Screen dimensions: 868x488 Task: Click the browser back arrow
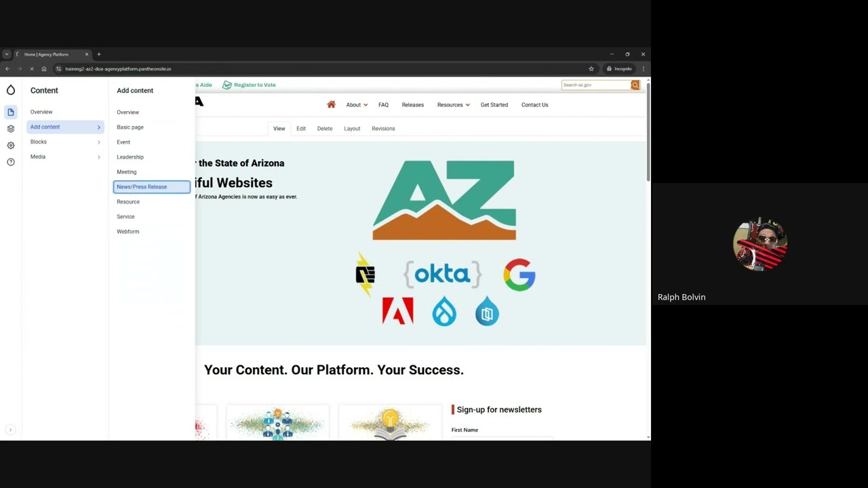(7, 68)
